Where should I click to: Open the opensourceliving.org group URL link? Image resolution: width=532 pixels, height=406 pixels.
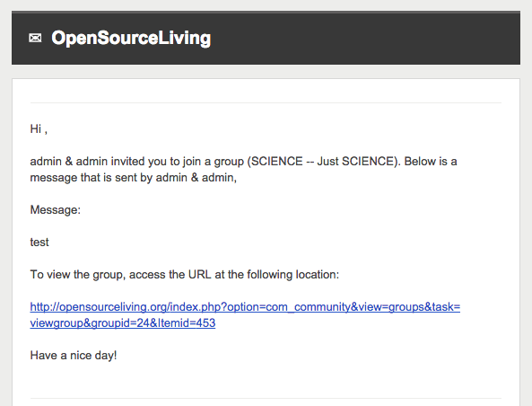(x=245, y=315)
